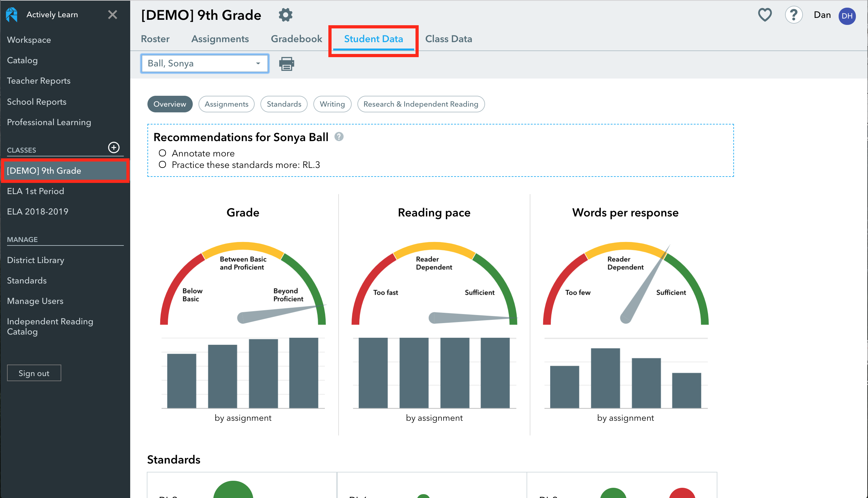Select the Writing pill filter
Image resolution: width=868 pixels, height=498 pixels.
(332, 104)
